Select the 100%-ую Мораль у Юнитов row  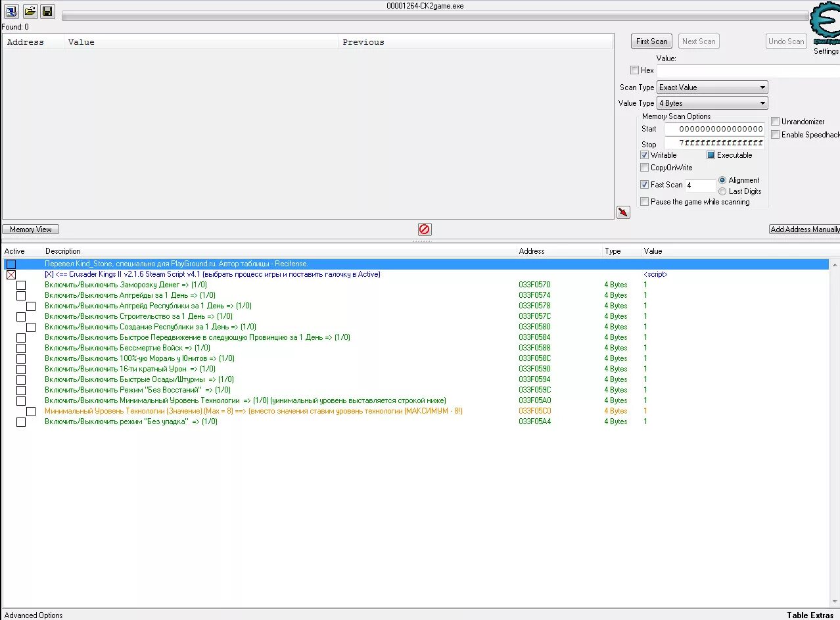pyautogui.click(x=414, y=358)
